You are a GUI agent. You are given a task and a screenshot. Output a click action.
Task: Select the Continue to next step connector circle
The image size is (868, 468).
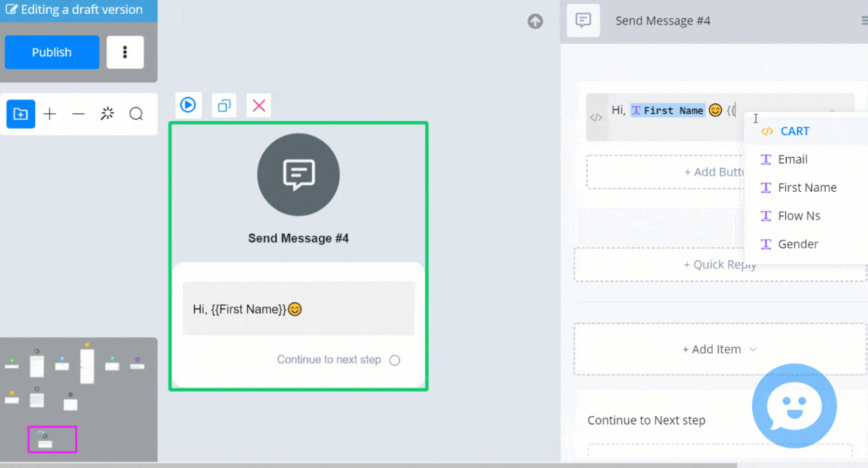pyautogui.click(x=395, y=360)
